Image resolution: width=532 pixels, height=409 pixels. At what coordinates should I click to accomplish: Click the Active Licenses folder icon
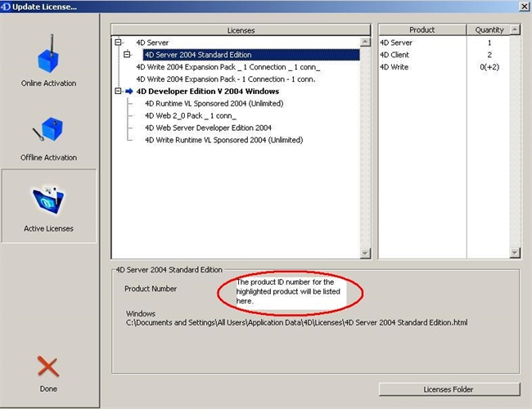click(48, 202)
